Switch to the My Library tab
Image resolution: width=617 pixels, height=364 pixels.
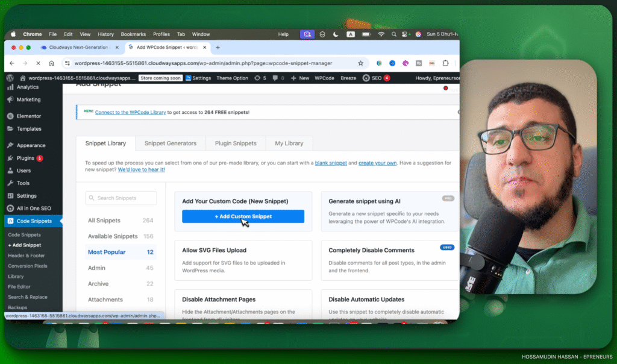289,143
